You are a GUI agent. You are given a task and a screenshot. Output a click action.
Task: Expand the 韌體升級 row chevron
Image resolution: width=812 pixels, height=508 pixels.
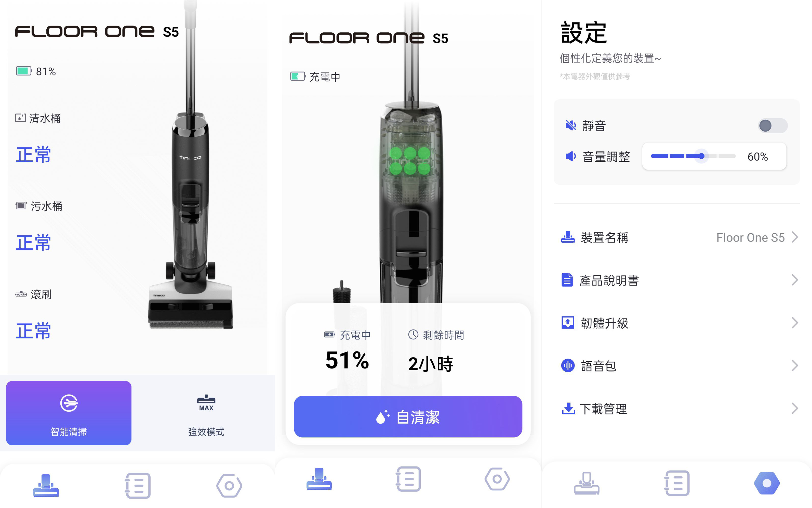[x=794, y=323]
